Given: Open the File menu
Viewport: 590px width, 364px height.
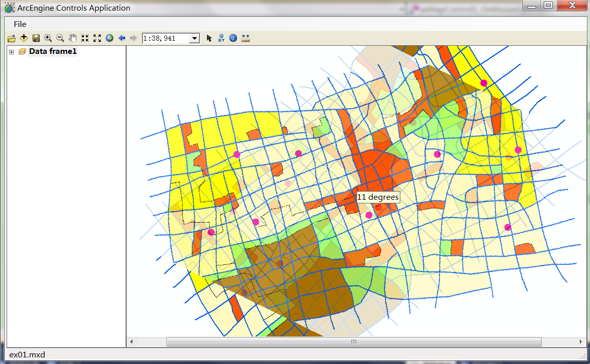Looking at the screenshot, I should (x=20, y=24).
